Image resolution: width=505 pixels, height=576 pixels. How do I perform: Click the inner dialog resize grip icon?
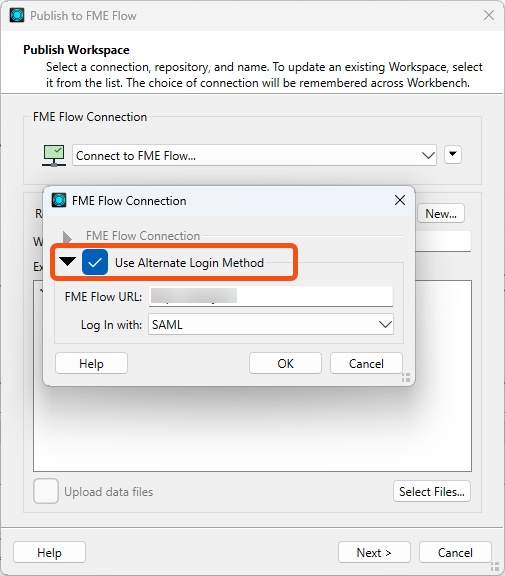(x=406, y=377)
